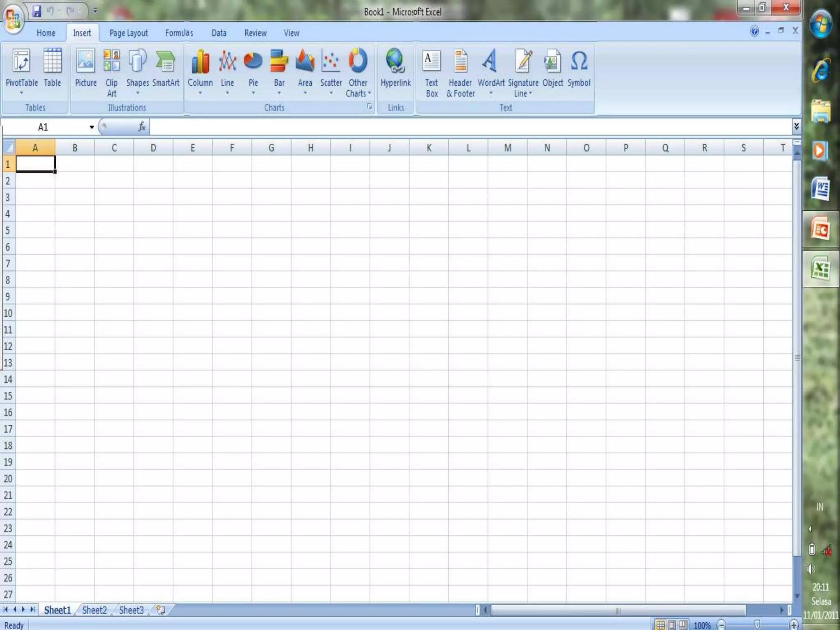Expand the formula bar

(x=796, y=126)
